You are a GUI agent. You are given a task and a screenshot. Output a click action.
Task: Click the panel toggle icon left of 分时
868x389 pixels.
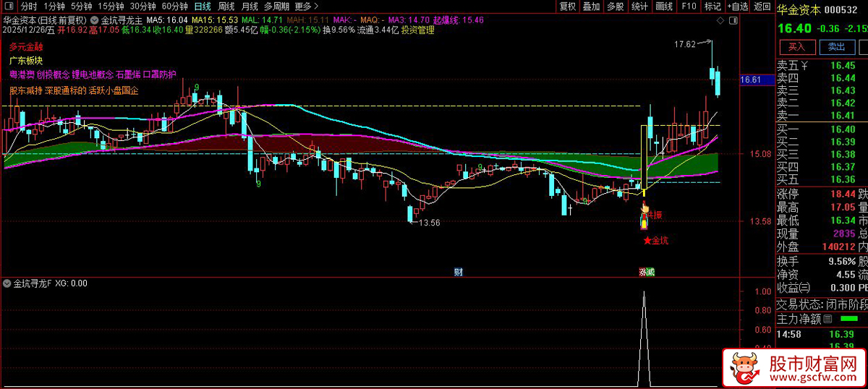[9, 7]
